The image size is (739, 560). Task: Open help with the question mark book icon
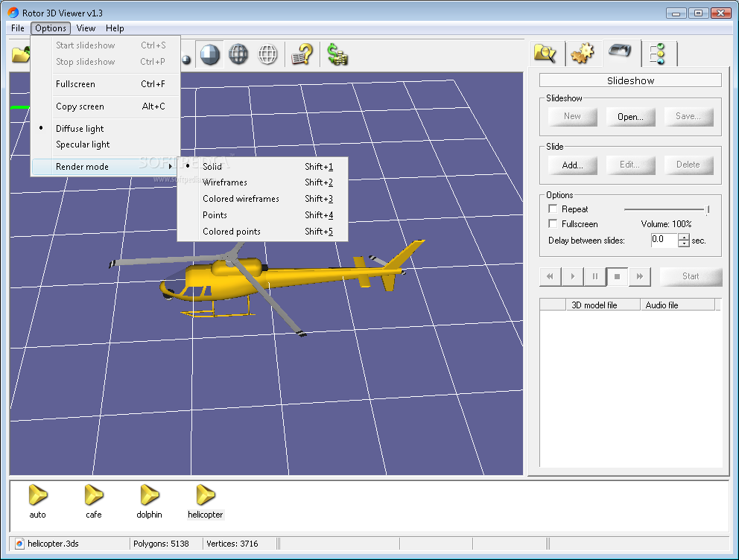(x=302, y=54)
